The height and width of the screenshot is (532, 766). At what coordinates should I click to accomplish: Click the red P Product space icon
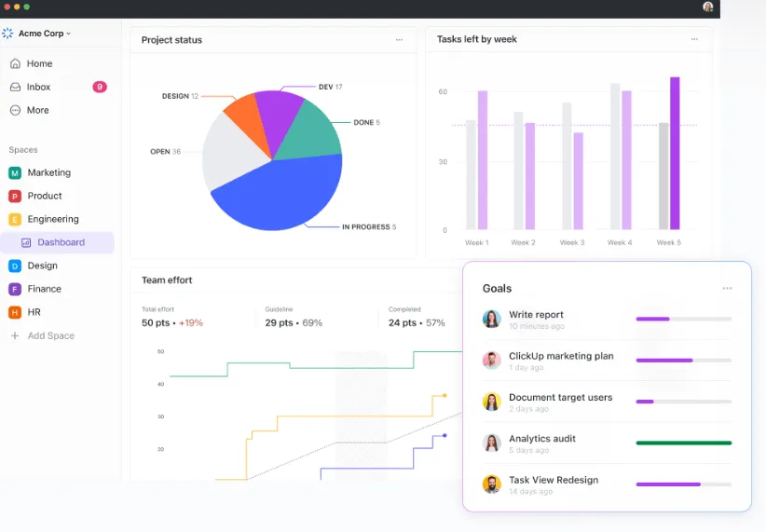(15, 196)
